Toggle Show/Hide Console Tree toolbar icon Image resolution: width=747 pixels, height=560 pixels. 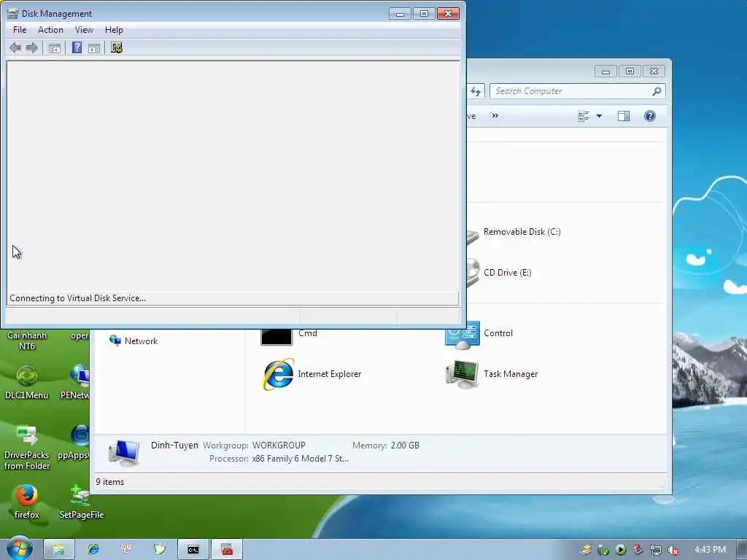54,48
